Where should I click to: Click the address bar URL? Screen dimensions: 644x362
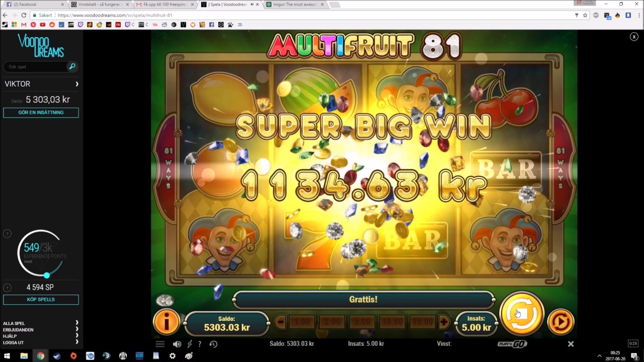click(x=115, y=15)
